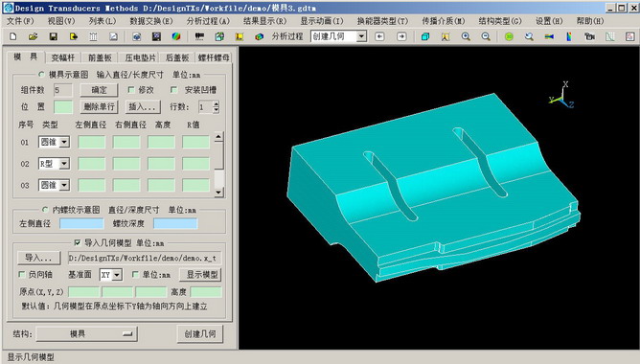Image resolution: width=640 pixels, height=364 pixels.
Task: Enable the 安装凹槽 checkbox
Action: (x=173, y=89)
